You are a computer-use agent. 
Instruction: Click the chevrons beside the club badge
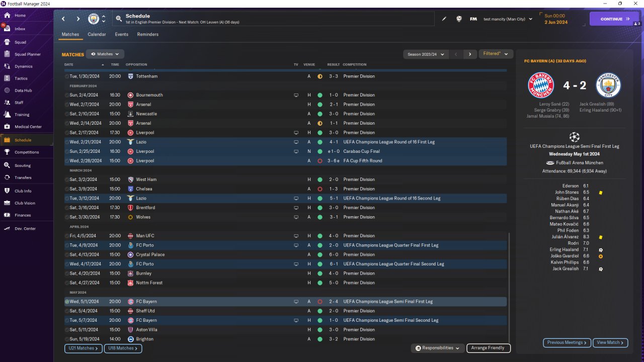(104, 19)
